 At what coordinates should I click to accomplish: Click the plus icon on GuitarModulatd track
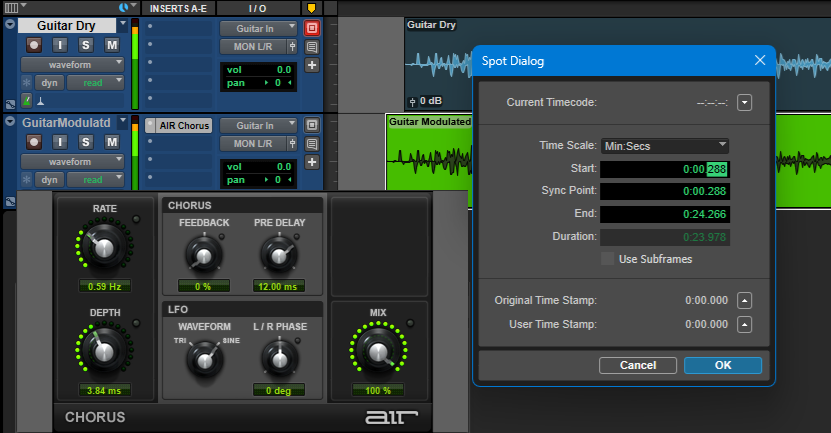point(312,162)
